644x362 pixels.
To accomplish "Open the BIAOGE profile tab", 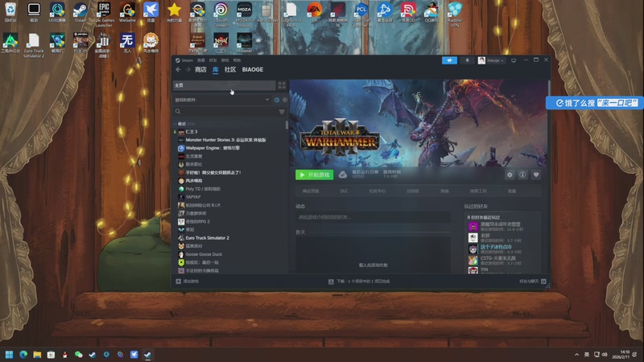I will tap(253, 70).
